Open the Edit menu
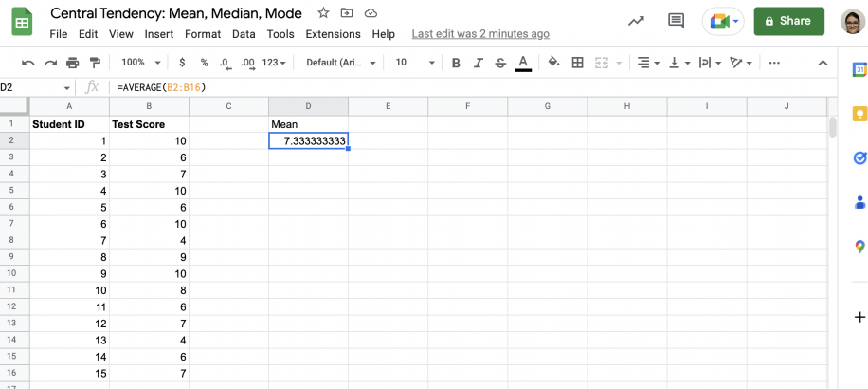The height and width of the screenshot is (389, 868). (88, 34)
